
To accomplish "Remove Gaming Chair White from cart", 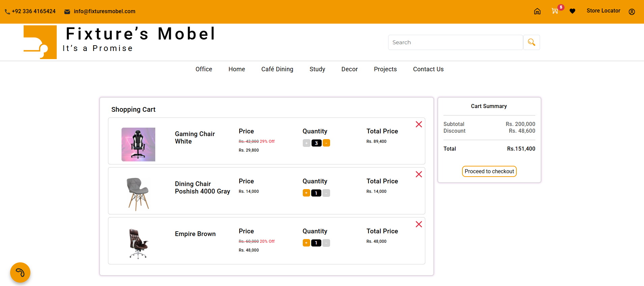I will (x=419, y=124).
